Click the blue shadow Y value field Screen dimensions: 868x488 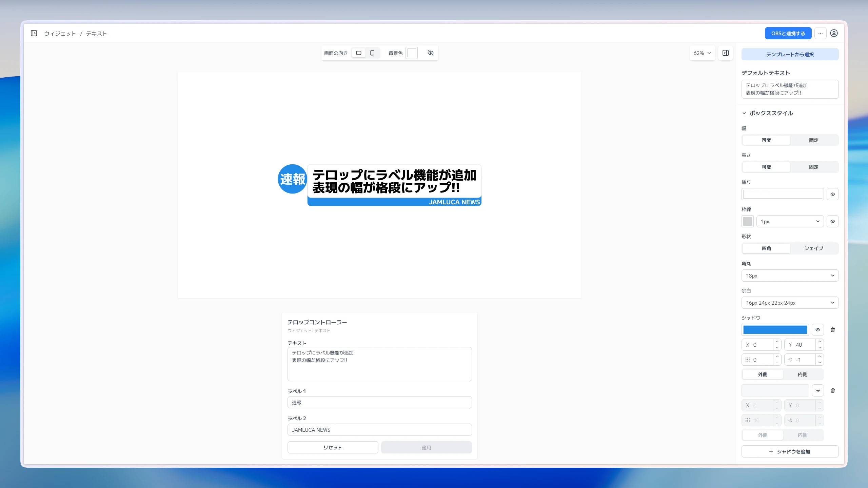coord(800,345)
